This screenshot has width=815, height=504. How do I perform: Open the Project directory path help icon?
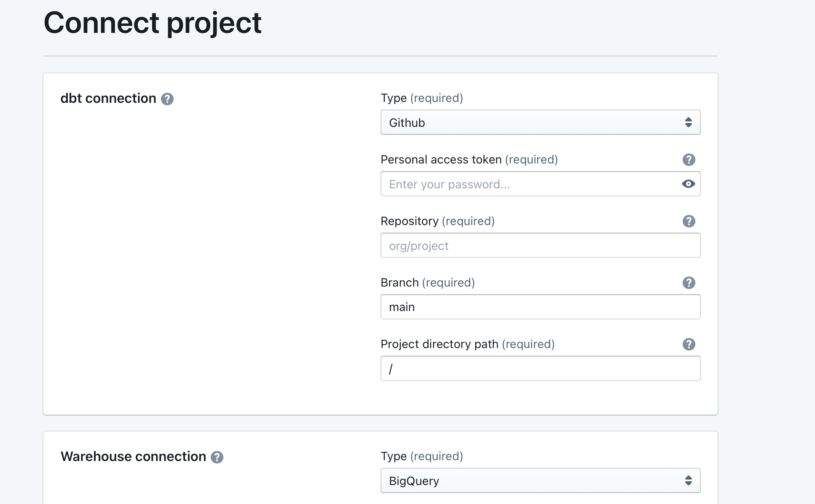[689, 344]
